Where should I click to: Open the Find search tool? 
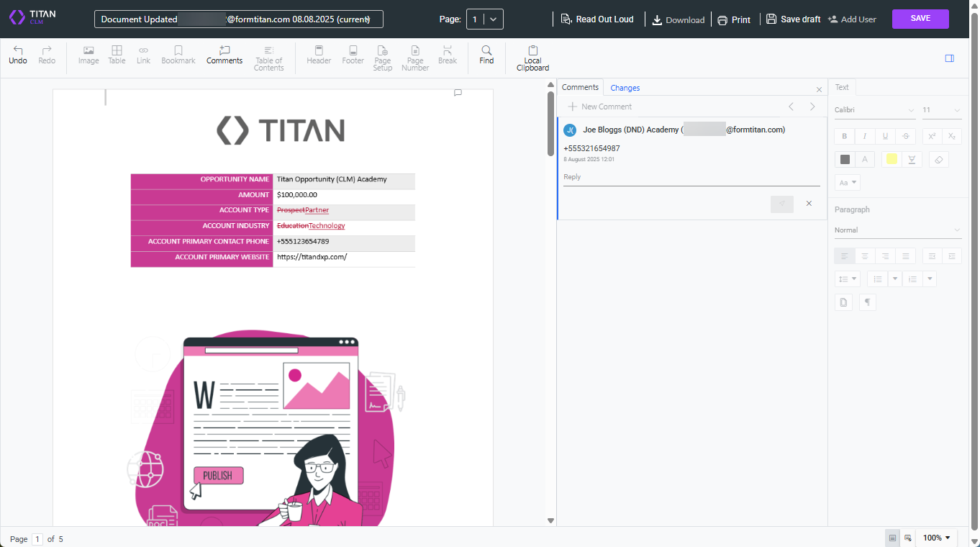coord(486,51)
